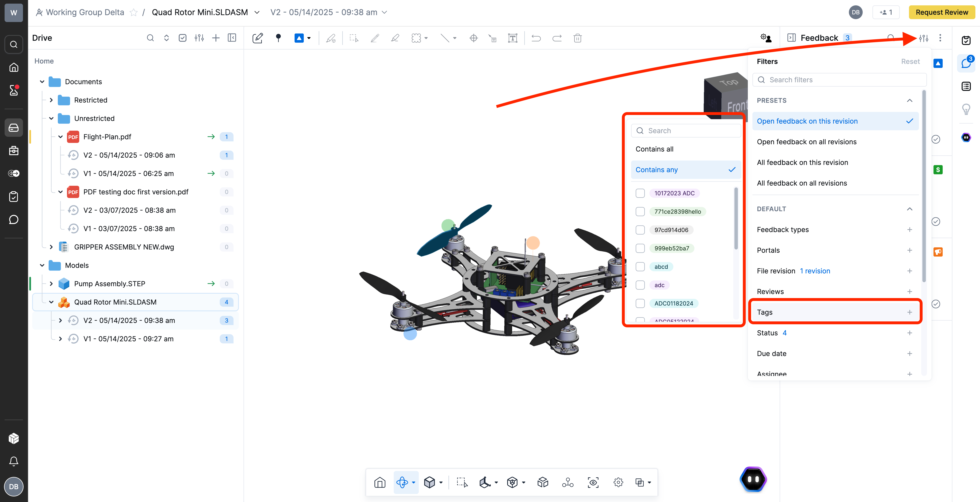
Task: Click the orange marker on the model
Action: [533, 243]
